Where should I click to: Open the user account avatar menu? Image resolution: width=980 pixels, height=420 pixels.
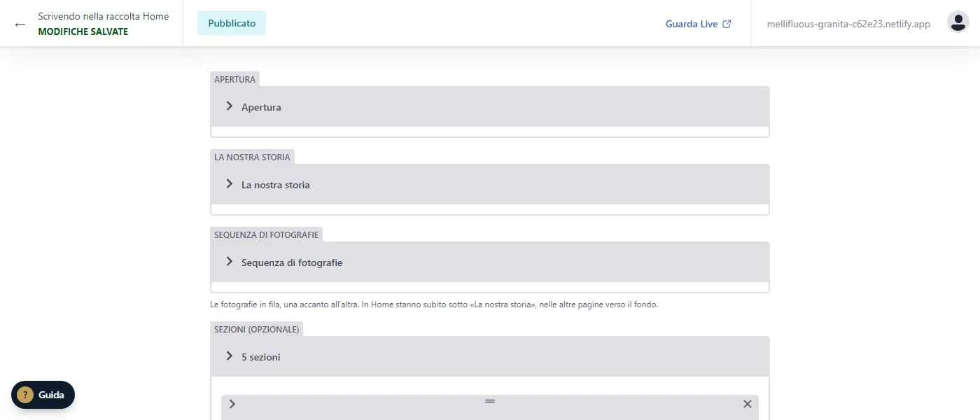pyautogui.click(x=958, y=22)
